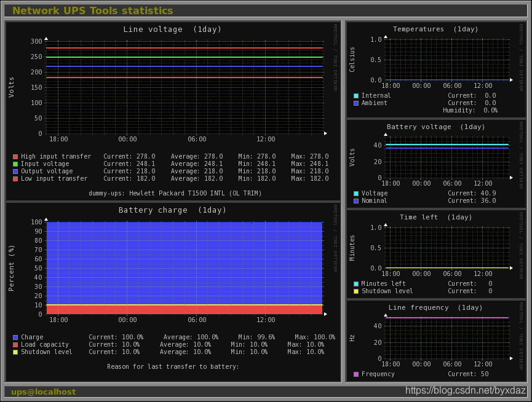
Task: Click the blue Nominal legend swatch
Action: 356,201
